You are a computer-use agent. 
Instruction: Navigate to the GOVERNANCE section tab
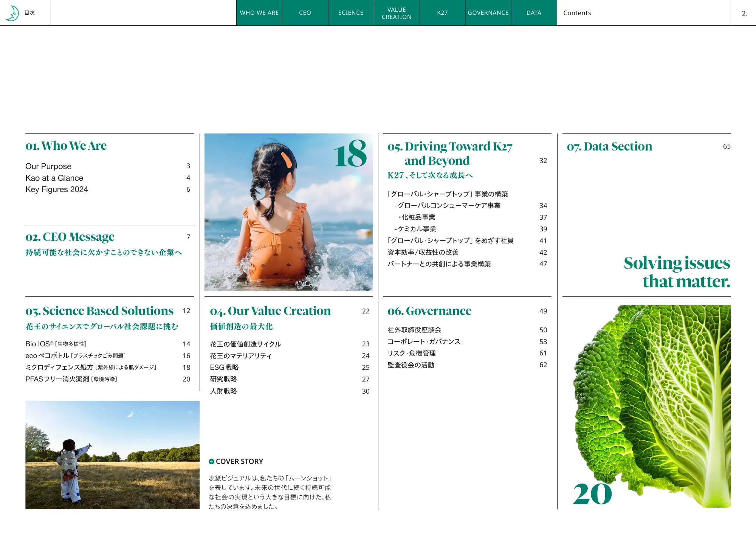(x=488, y=12)
